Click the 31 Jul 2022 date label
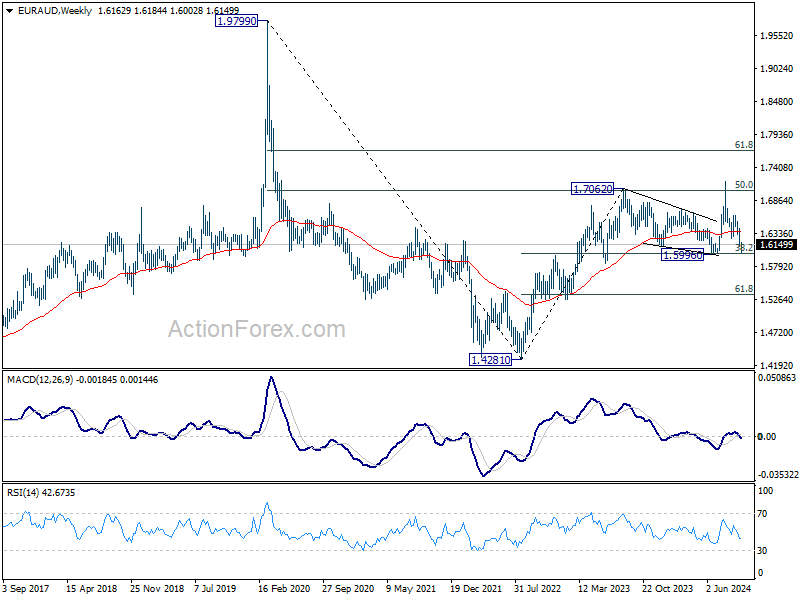The height and width of the screenshot is (600, 800). [538, 589]
